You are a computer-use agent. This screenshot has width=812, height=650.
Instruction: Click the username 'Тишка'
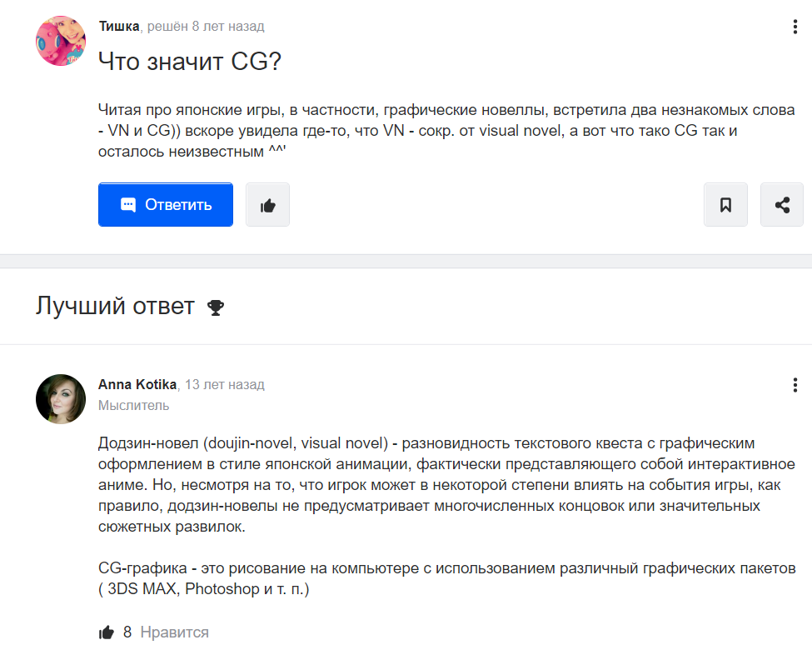119,26
